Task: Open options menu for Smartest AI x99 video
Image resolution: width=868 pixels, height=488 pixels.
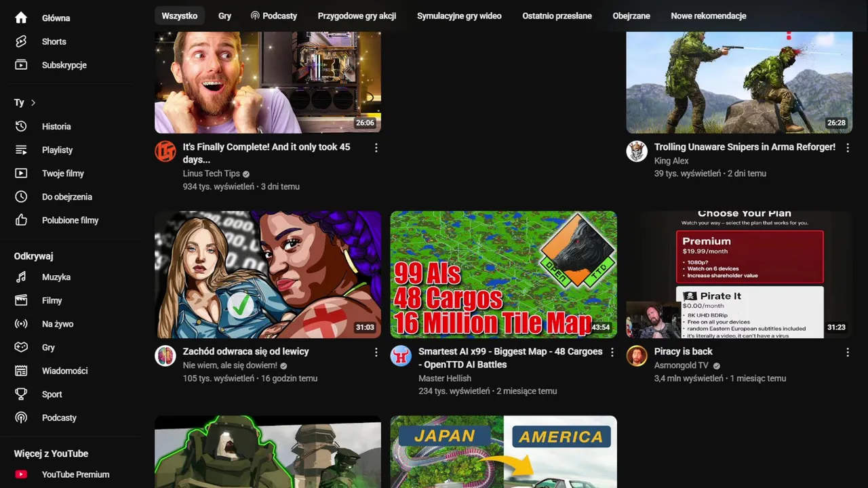Action: coord(612,352)
